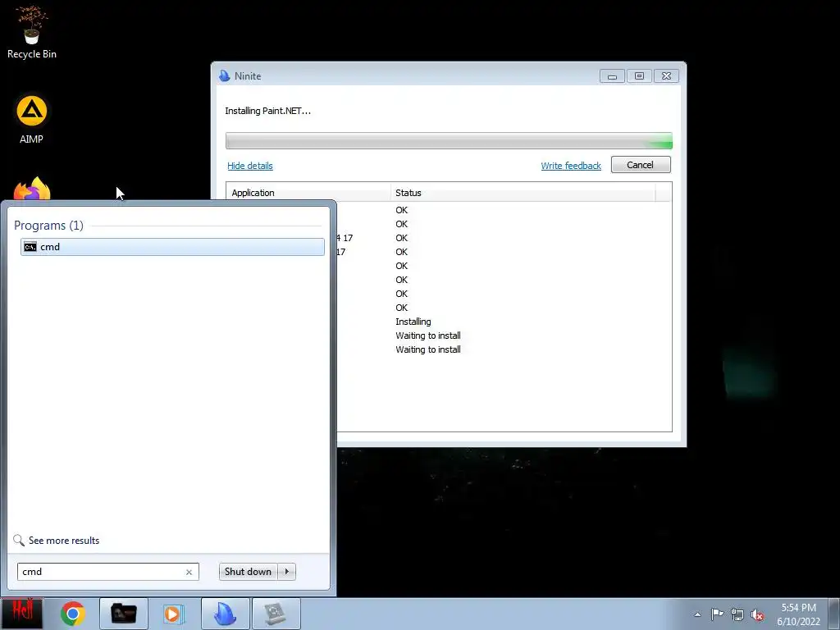Click the muted volume tray icon
Image resolution: width=840 pixels, height=630 pixels.
(x=757, y=614)
